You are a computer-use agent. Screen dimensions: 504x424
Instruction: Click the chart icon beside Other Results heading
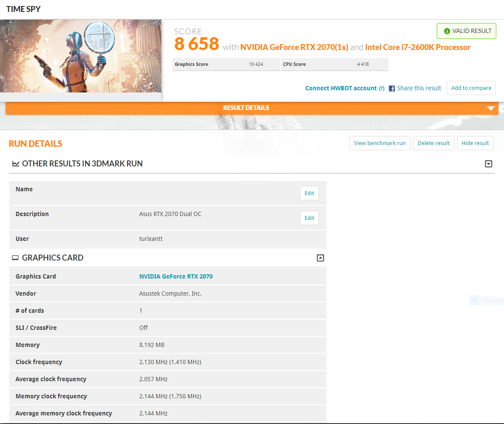pos(16,164)
